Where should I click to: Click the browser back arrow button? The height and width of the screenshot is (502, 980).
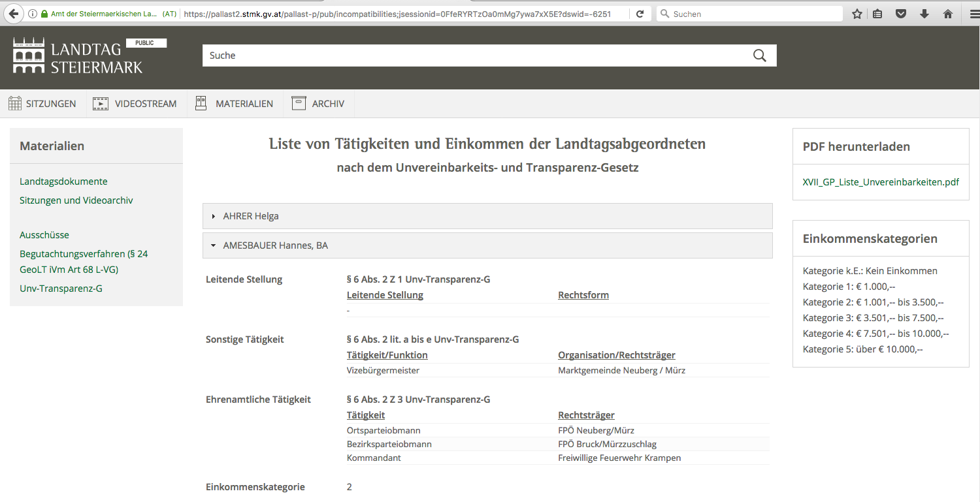(x=13, y=14)
